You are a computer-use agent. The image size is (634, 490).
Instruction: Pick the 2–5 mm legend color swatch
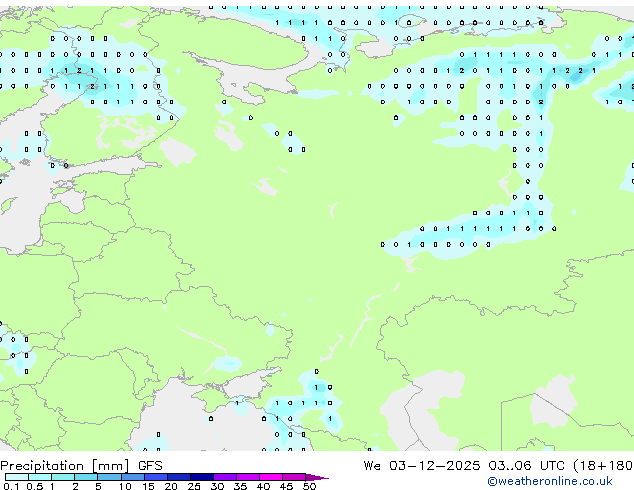86,477
